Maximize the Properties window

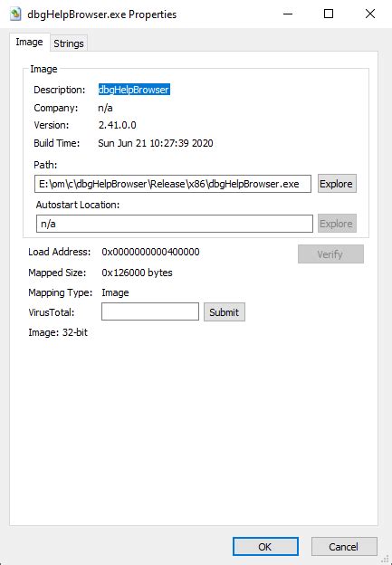[329, 14]
